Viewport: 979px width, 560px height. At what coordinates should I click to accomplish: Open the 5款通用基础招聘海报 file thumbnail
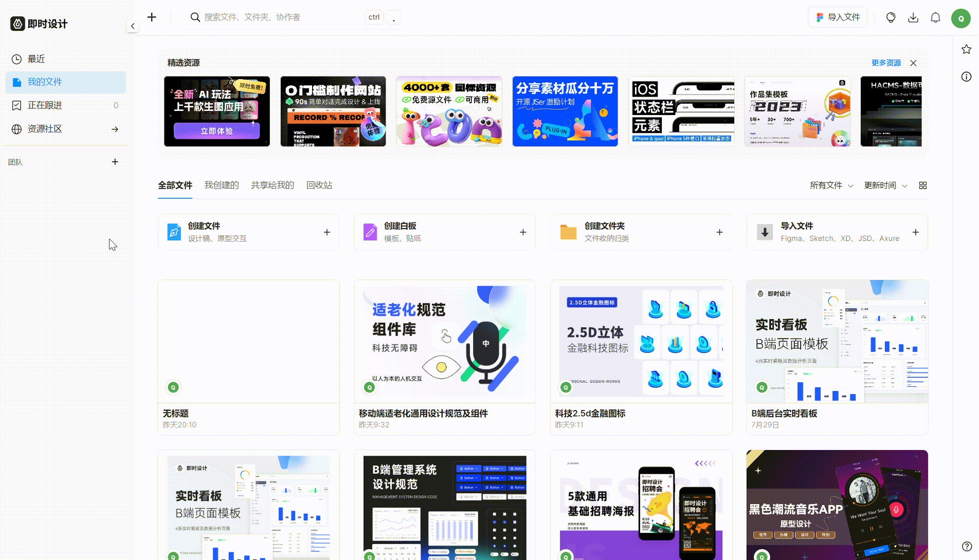(641, 505)
